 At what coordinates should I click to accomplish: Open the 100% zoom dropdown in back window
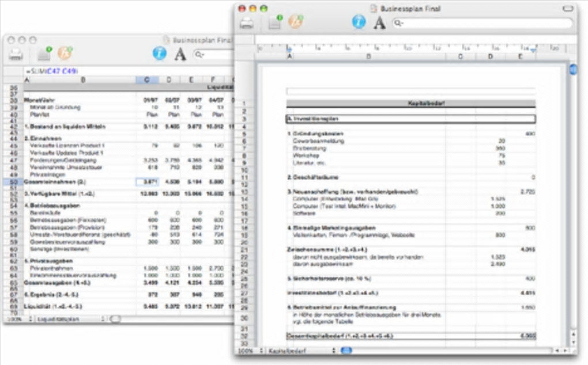[x=19, y=319]
